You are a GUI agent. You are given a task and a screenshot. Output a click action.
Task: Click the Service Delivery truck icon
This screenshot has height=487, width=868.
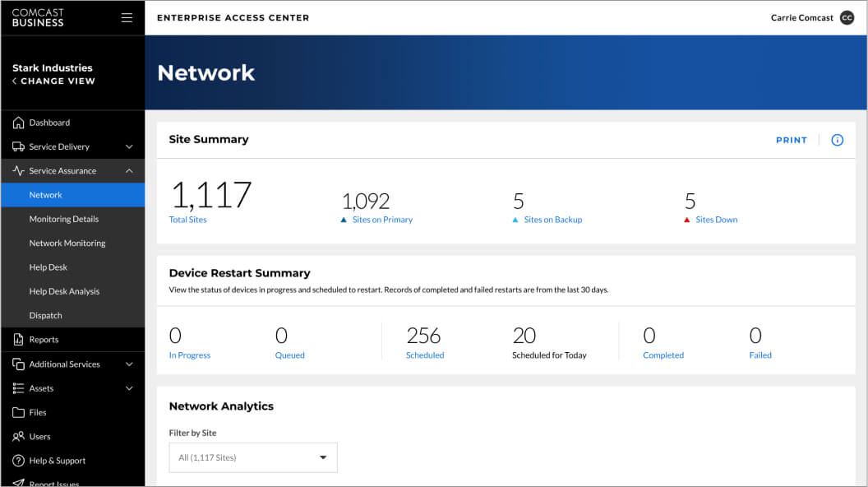tap(18, 146)
